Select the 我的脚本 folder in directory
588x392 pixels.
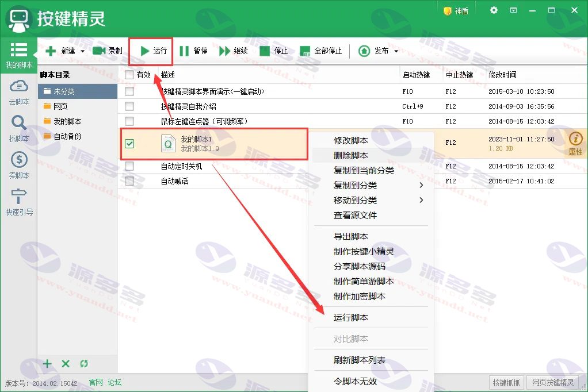(78, 121)
